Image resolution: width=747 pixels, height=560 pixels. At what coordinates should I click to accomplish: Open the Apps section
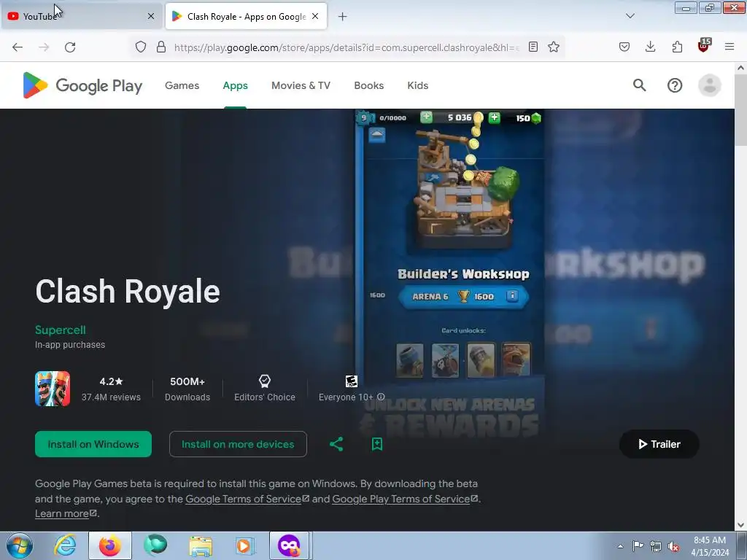[236, 85]
